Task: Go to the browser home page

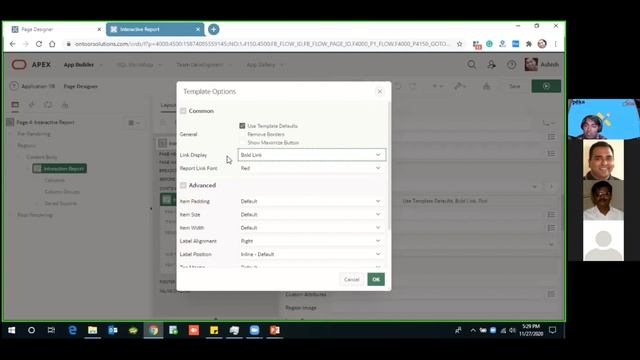Action: tap(52, 44)
